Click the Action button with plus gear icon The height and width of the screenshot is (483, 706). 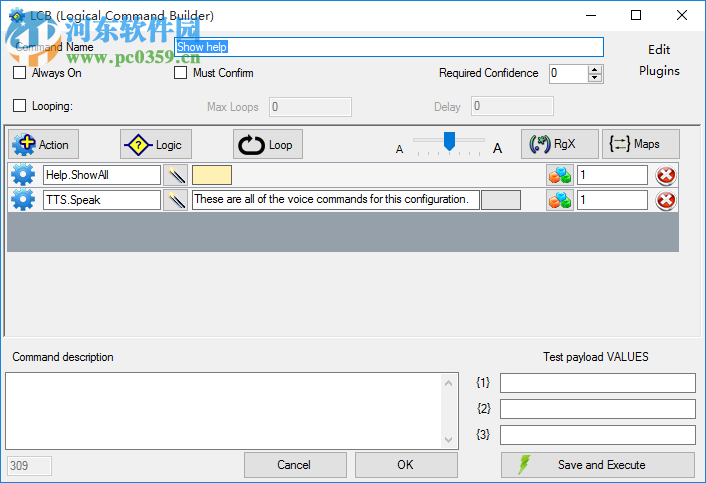[43, 144]
